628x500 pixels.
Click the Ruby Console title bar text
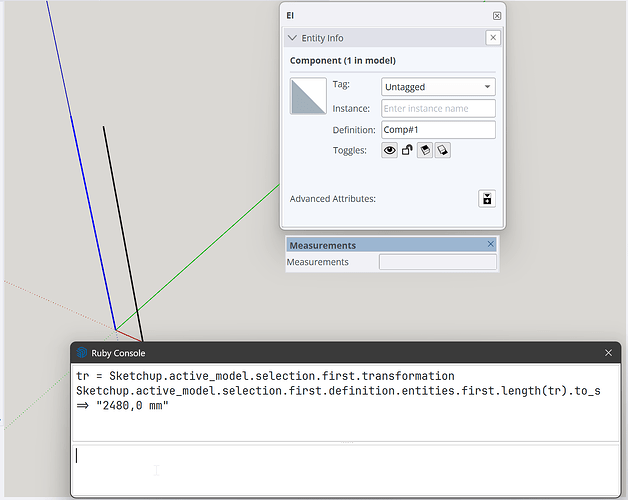coord(118,353)
